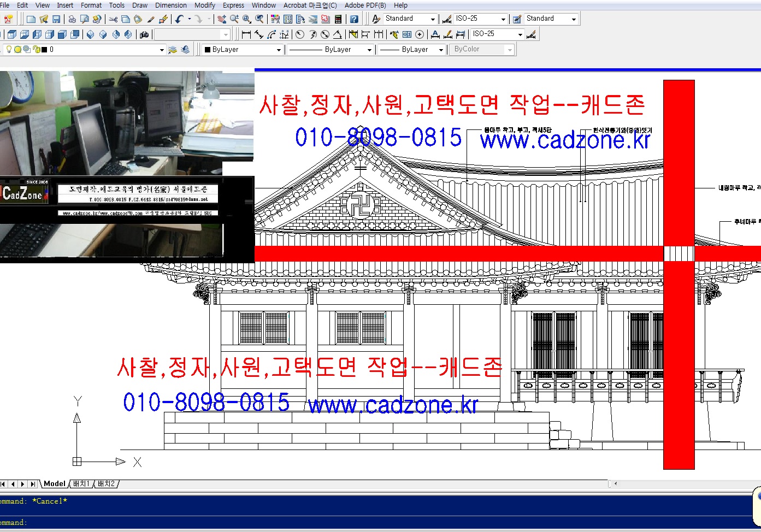Jump to last layout tab arrow

coord(33,484)
